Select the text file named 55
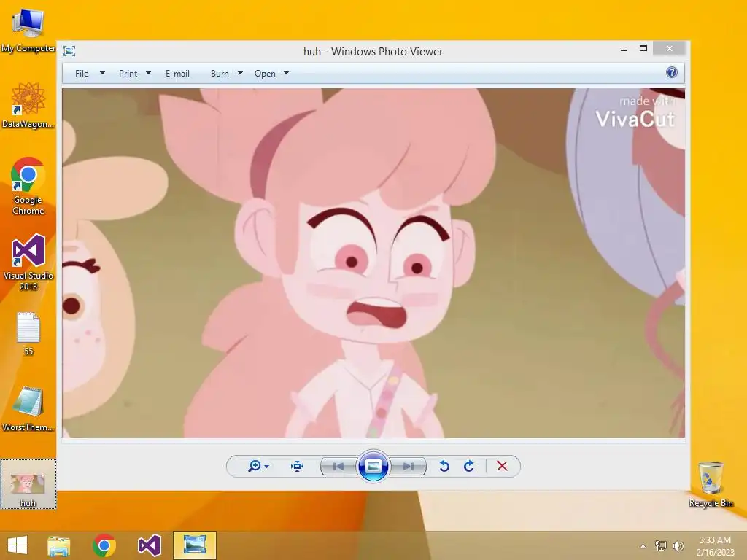This screenshot has width=747, height=560. pos(28,333)
